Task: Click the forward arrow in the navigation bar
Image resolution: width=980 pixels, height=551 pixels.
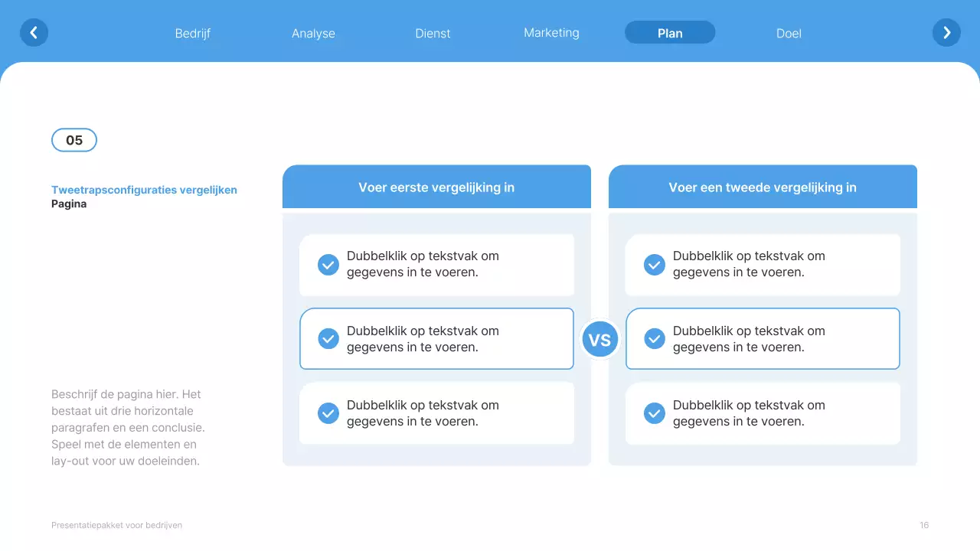Action: click(946, 32)
